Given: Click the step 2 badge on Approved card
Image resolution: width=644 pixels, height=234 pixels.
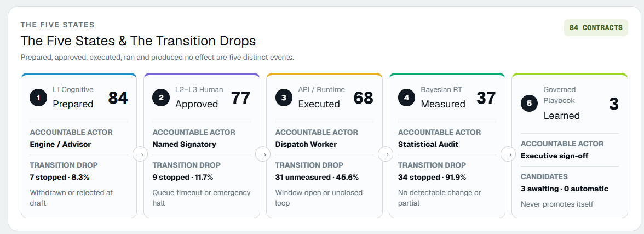Looking at the screenshot, I should [x=161, y=98].
